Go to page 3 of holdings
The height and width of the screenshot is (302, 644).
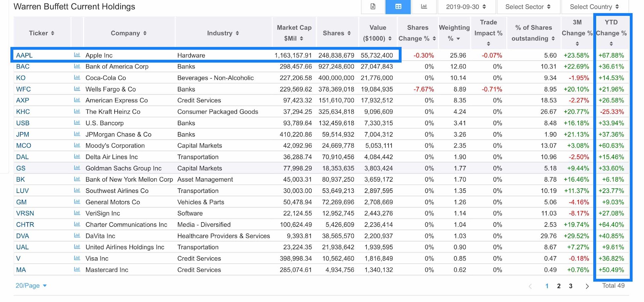pos(570,286)
